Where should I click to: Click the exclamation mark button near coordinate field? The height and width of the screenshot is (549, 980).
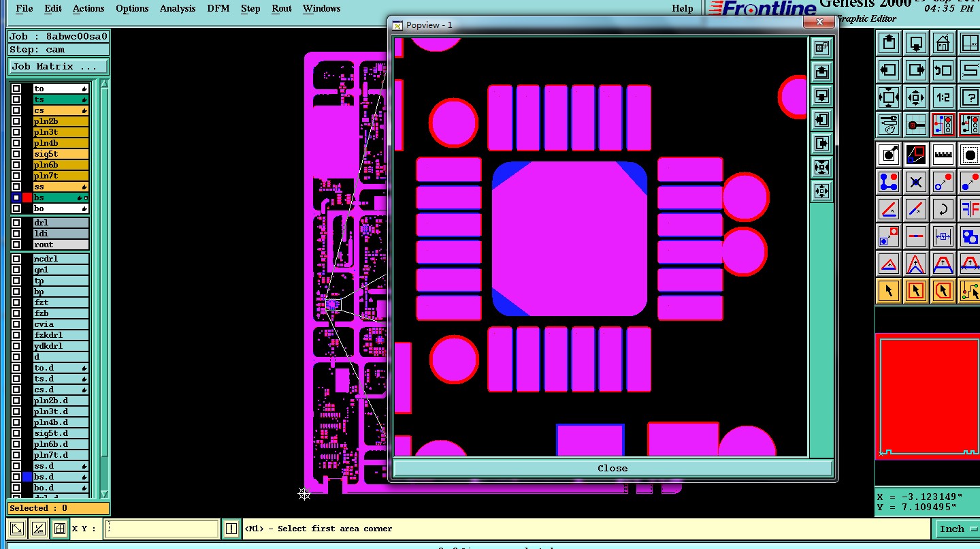pyautogui.click(x=231, y=529)
